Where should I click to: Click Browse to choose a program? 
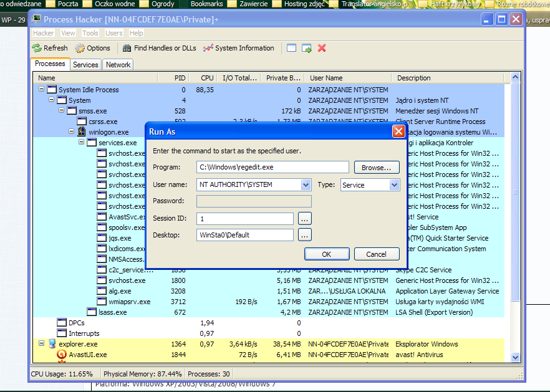377,168
